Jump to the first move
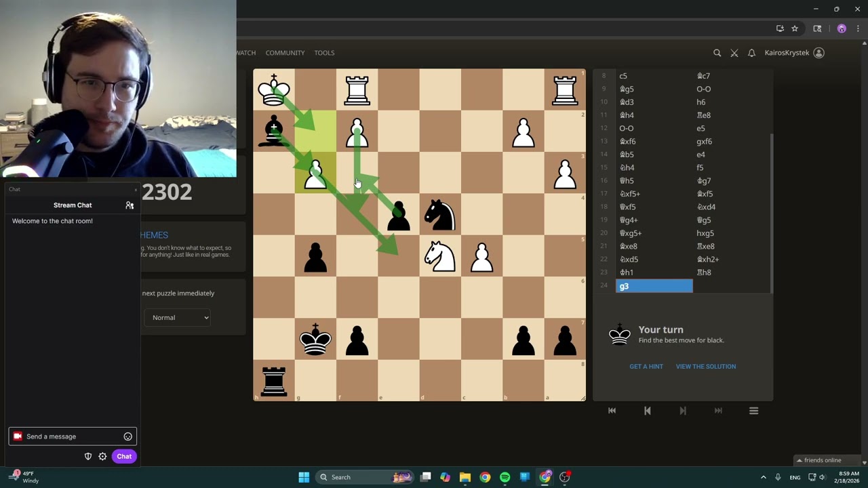868x488 pixels. 612,411
